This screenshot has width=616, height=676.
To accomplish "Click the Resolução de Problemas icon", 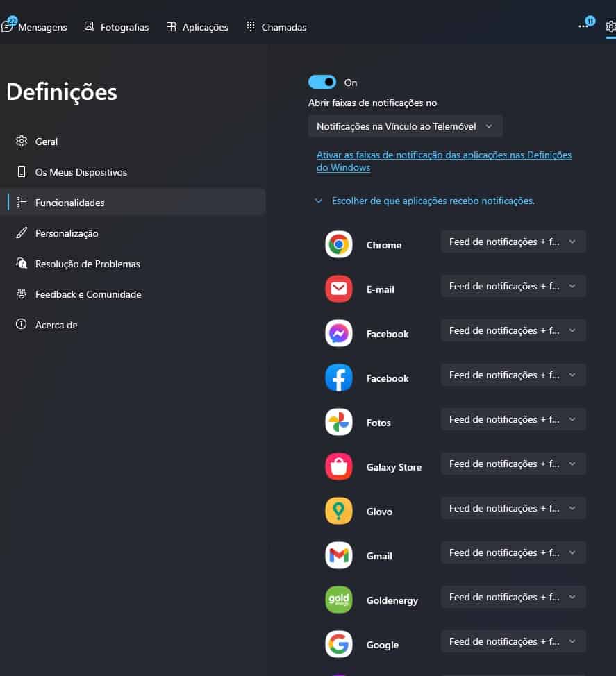I will (x=21, y=263).
